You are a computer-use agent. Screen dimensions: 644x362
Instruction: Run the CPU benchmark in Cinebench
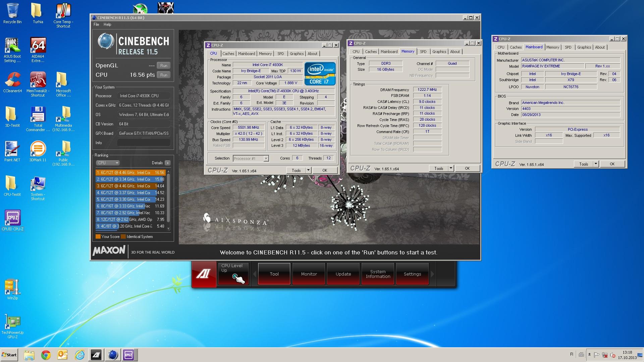[164, 75]
